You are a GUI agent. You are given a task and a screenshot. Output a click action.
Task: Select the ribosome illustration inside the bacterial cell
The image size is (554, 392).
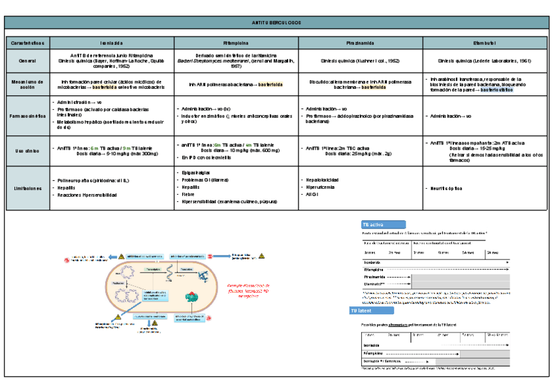192,296
